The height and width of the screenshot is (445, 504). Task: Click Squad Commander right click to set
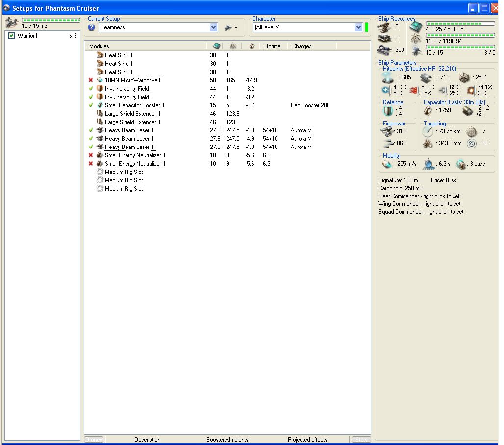[x=421, y=212]
